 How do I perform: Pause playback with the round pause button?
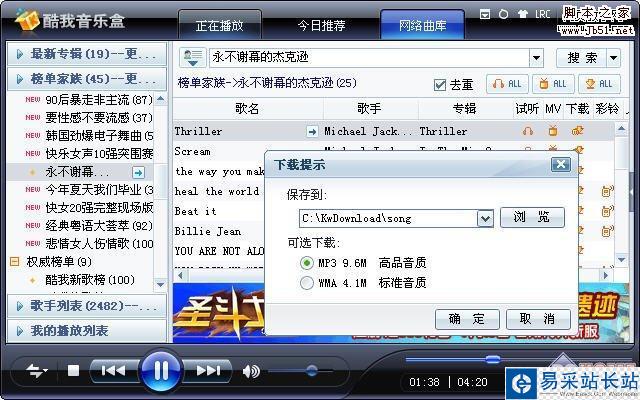(160, 371)
